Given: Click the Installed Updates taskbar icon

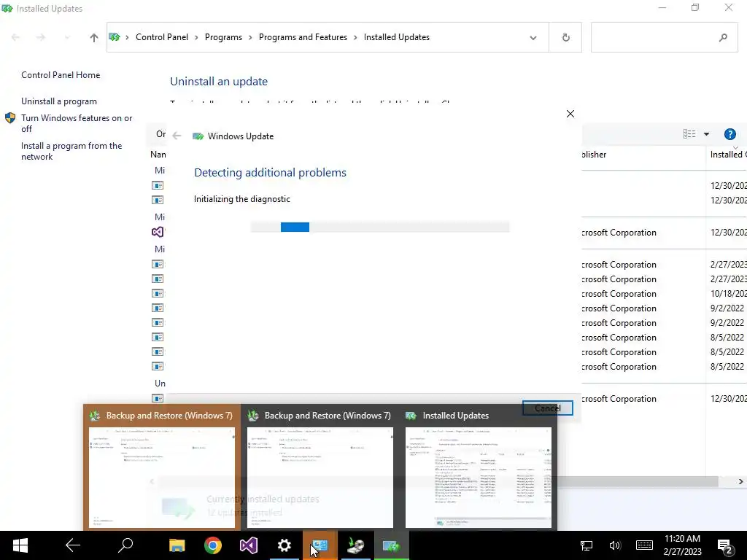Looking at the screenshot, I should [x=391, y=545].
